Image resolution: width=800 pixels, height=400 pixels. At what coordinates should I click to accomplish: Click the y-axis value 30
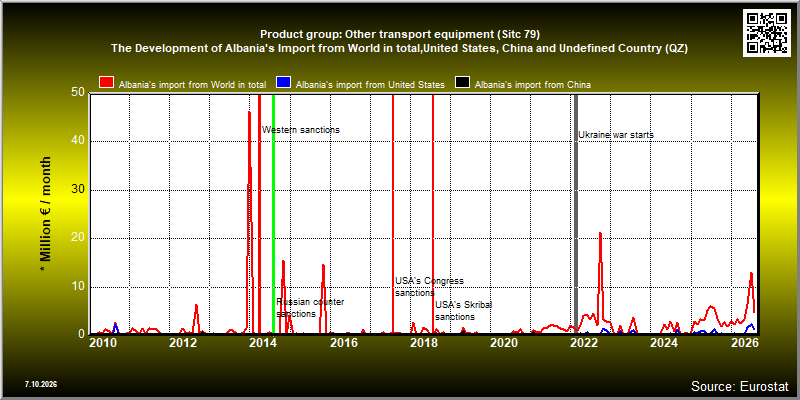[78, 190]
